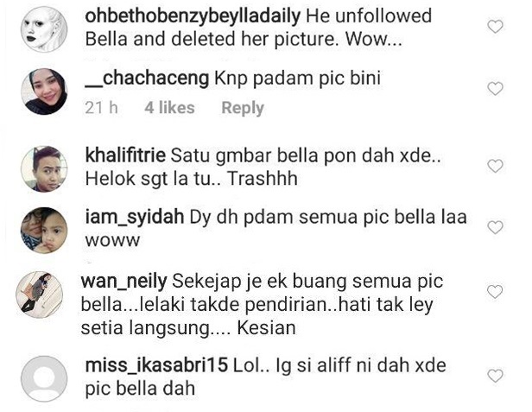Visit the ohbethobenzybeylladaily username link
The width and height of the screenshot is (532, 412).
(193, 16)
